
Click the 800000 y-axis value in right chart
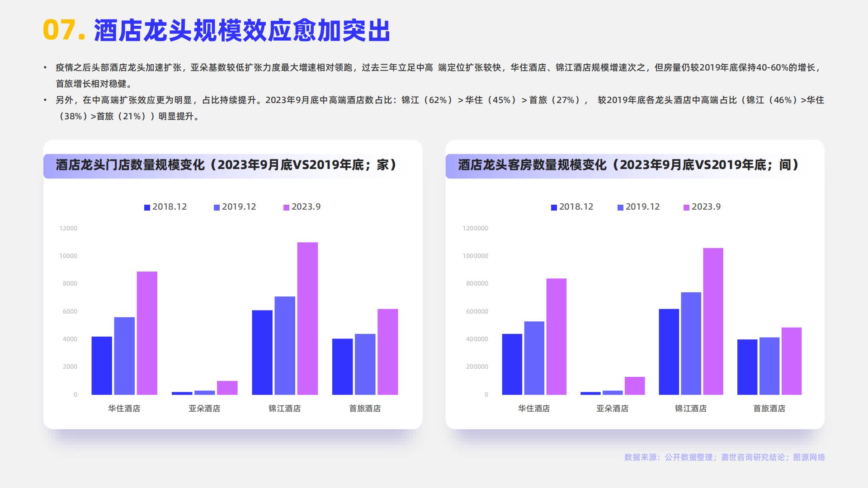(x=477, y=284)
